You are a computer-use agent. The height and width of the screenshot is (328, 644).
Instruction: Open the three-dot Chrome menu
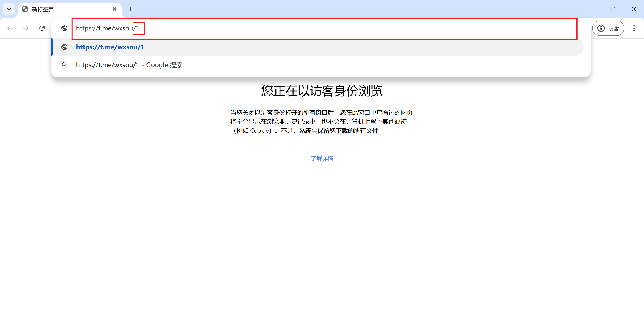coord(634,28)
